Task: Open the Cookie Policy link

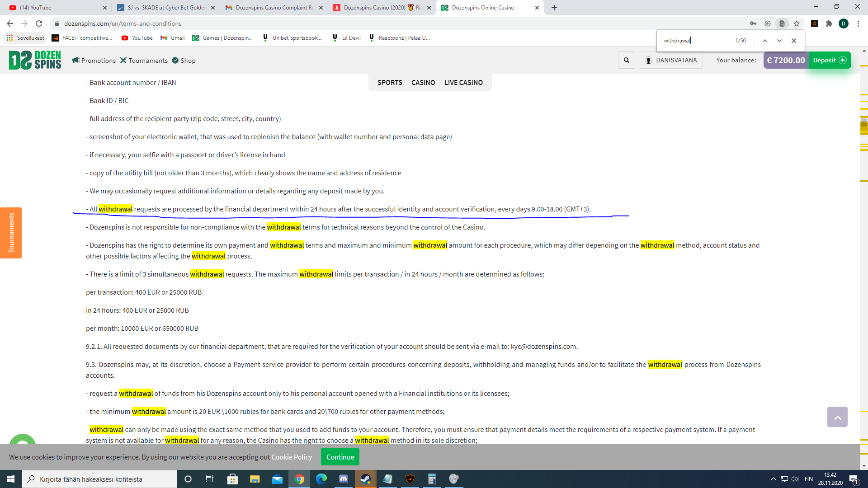Action: 292,457
